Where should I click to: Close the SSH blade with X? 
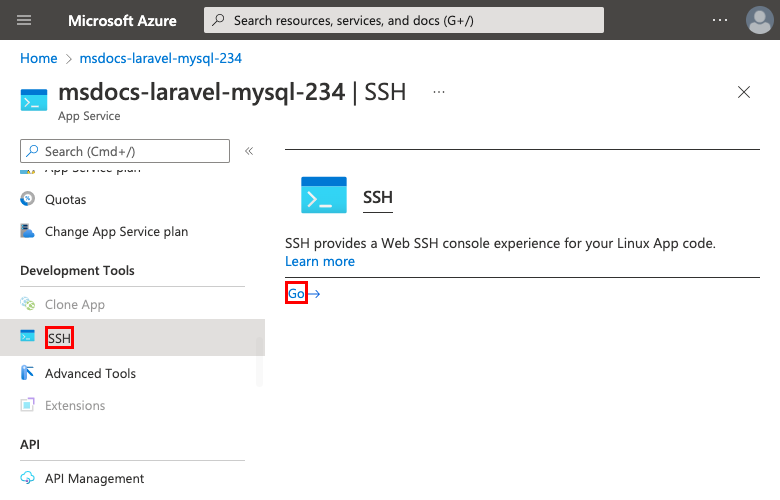click(743, 92)
